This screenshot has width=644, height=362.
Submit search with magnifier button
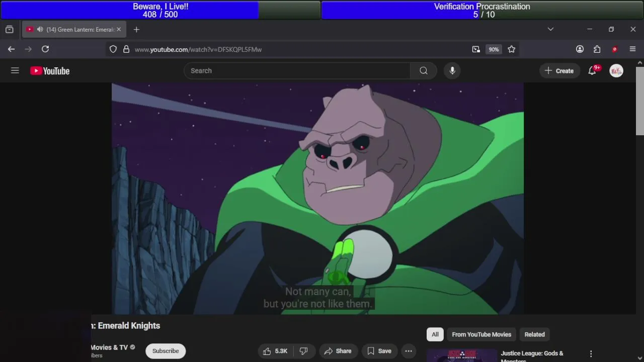[x=424, y=71]
